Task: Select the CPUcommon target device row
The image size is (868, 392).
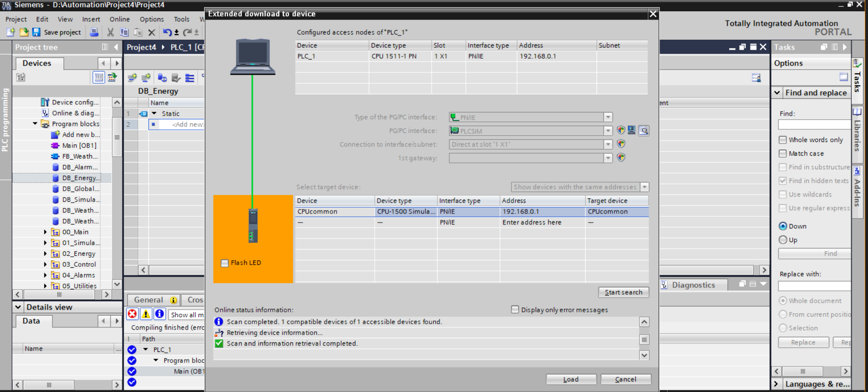Action: click(x=472, y=211)
